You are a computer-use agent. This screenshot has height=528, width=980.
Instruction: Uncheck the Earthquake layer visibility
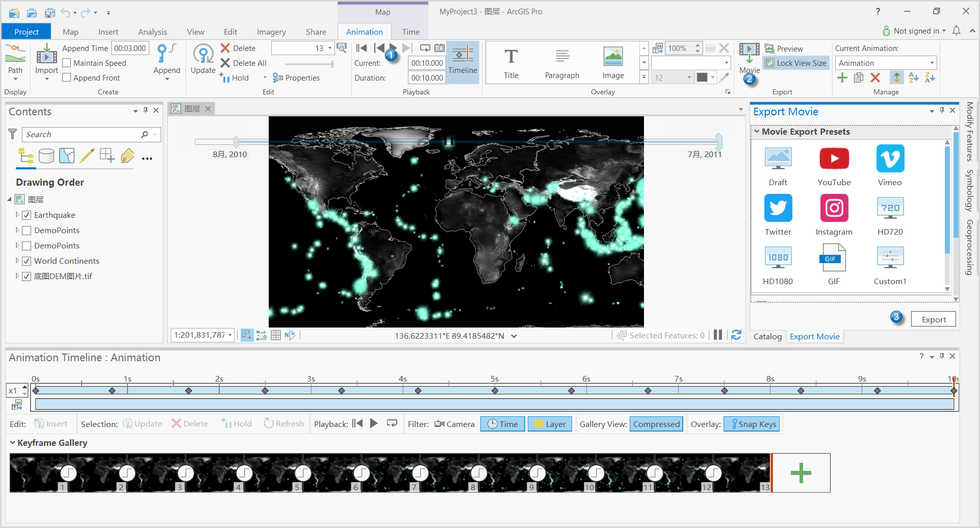27,215
